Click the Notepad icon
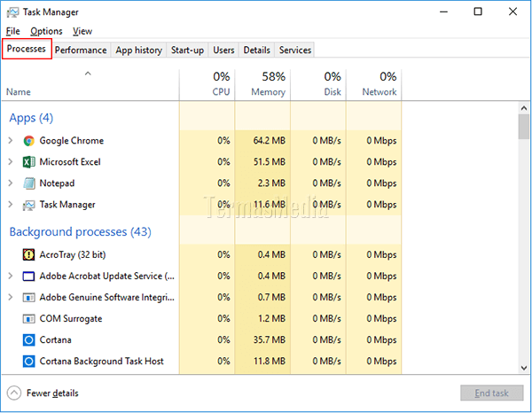Screen dimensions: 532x413 click(x=29, y=183)
